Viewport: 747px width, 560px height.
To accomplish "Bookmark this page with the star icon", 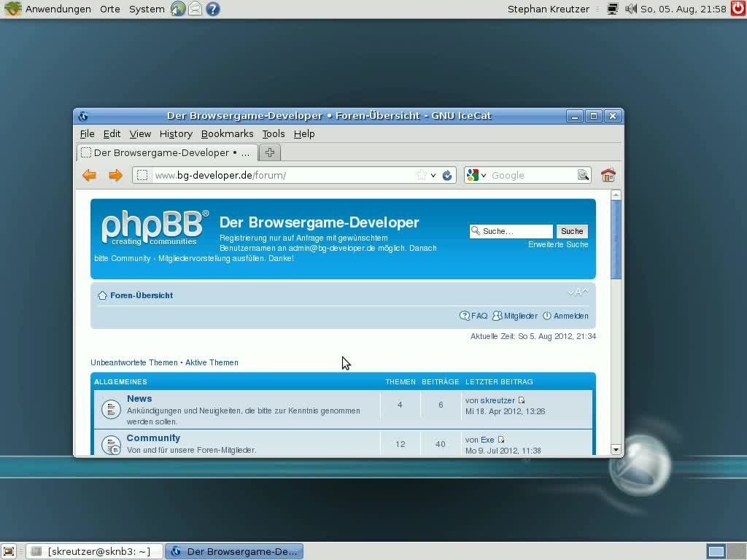I will tap(421, 175).
